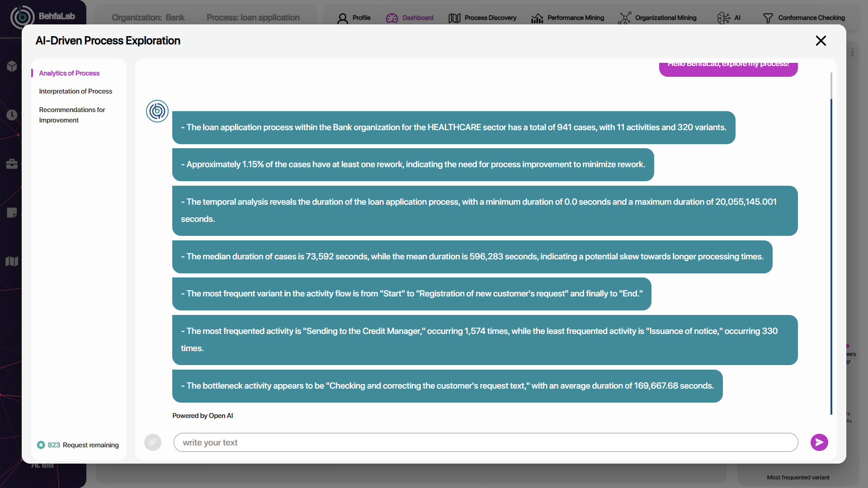Click the Powered by Open AI text
This screenshot has height=488, width=868.
[203, 416]
